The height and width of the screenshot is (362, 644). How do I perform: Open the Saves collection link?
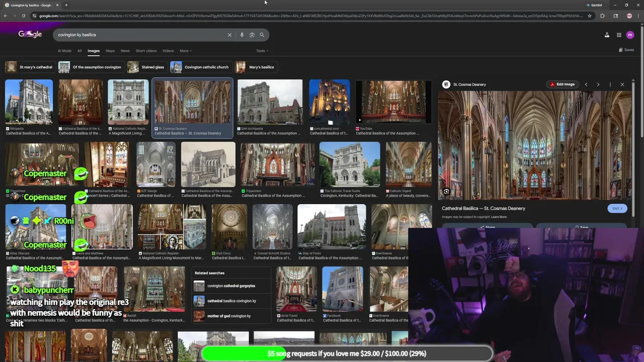coord(626,50)
